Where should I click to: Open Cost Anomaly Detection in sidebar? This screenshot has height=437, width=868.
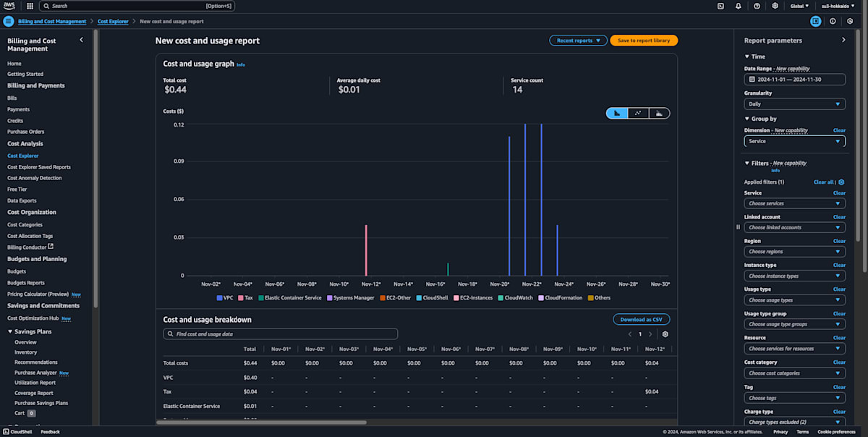click(35, 178)
